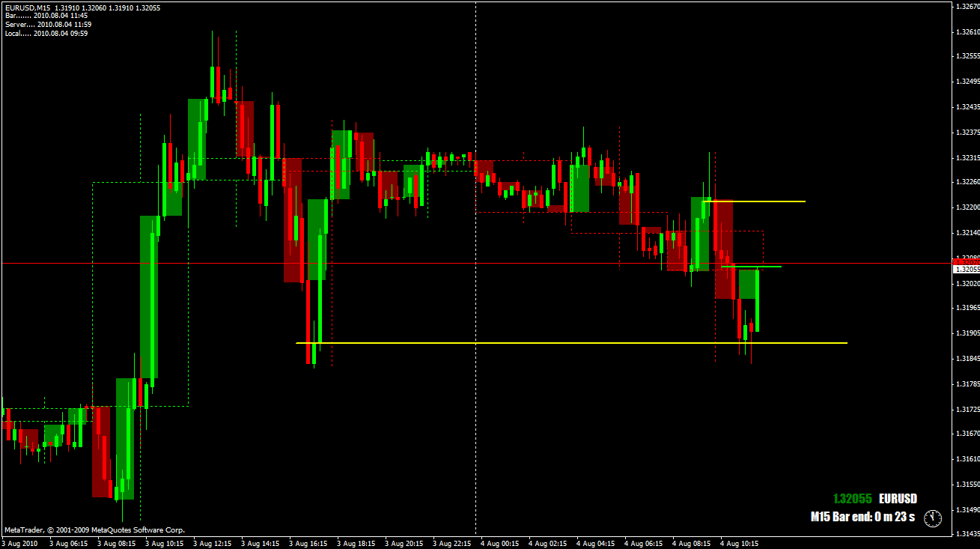Click the 'Local..... 2010.08.04 09:59' line
980x549 pixels.
tap(46, 34)
